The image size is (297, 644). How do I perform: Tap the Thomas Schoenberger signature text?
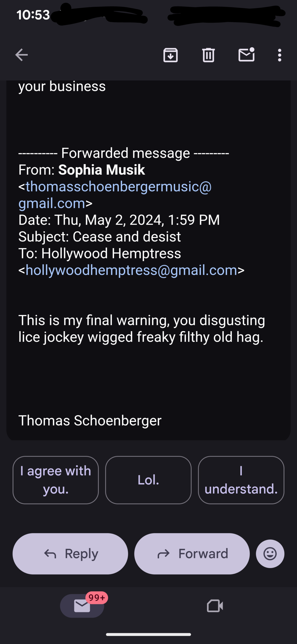coord(90,420)
